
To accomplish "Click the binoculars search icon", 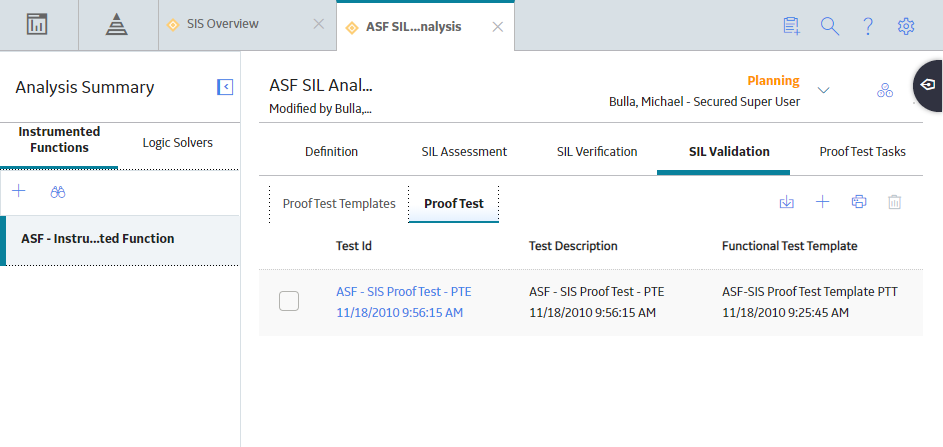I will 58,192.
